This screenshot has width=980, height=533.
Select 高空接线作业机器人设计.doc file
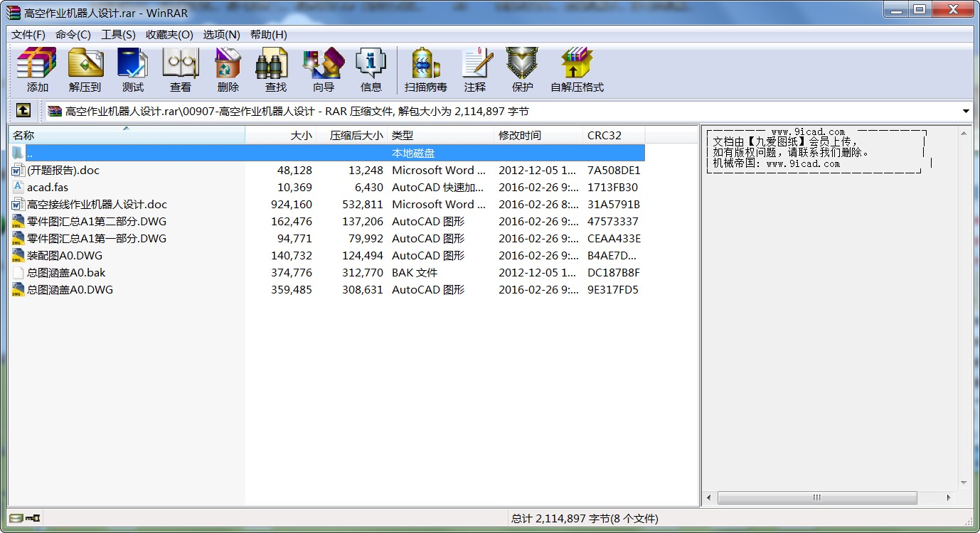[97, 205]
